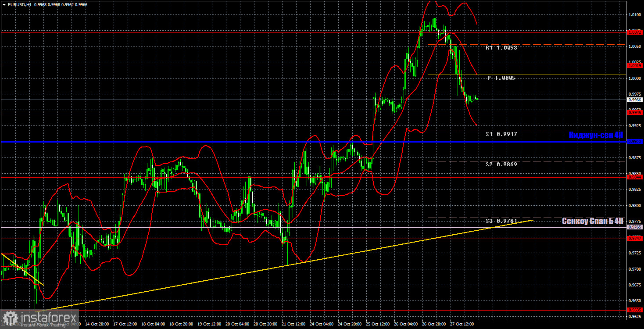644x329 pixels.
Task: Click the Киджун-сен 4H line label
Action: tap(596, 135)
